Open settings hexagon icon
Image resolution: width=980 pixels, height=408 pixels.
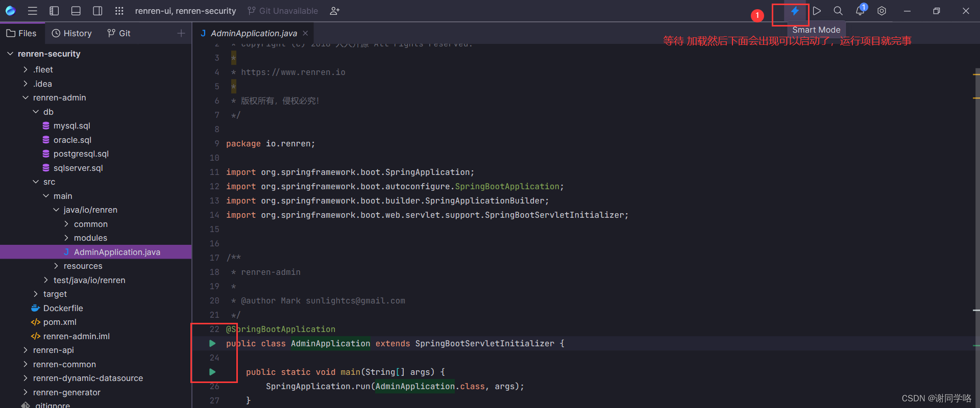click(x=881, y=11)
